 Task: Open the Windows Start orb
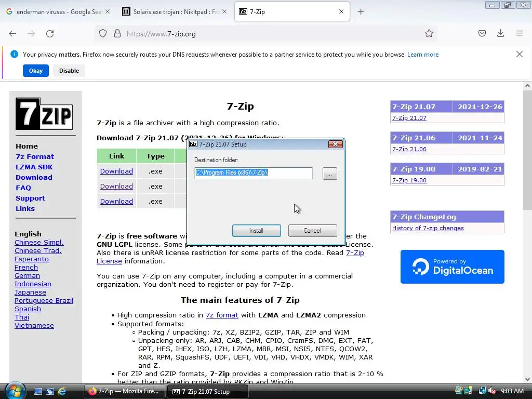click(x=14, y=391)
